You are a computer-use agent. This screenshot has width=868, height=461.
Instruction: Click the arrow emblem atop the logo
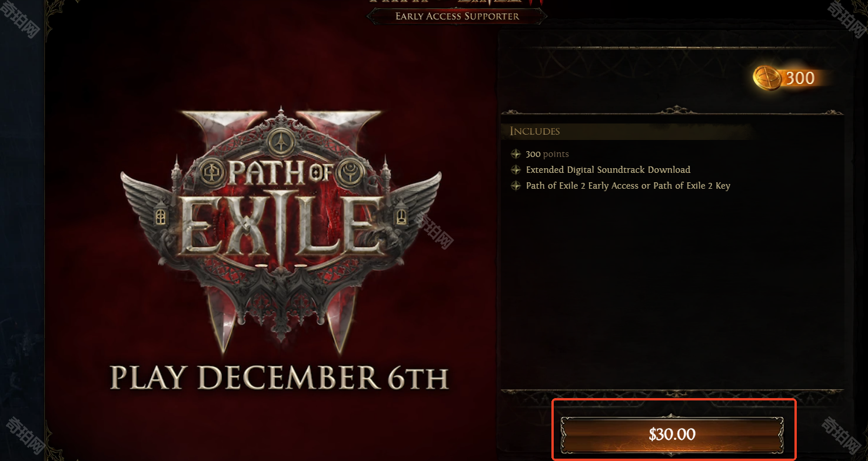(x=281, y=141)
